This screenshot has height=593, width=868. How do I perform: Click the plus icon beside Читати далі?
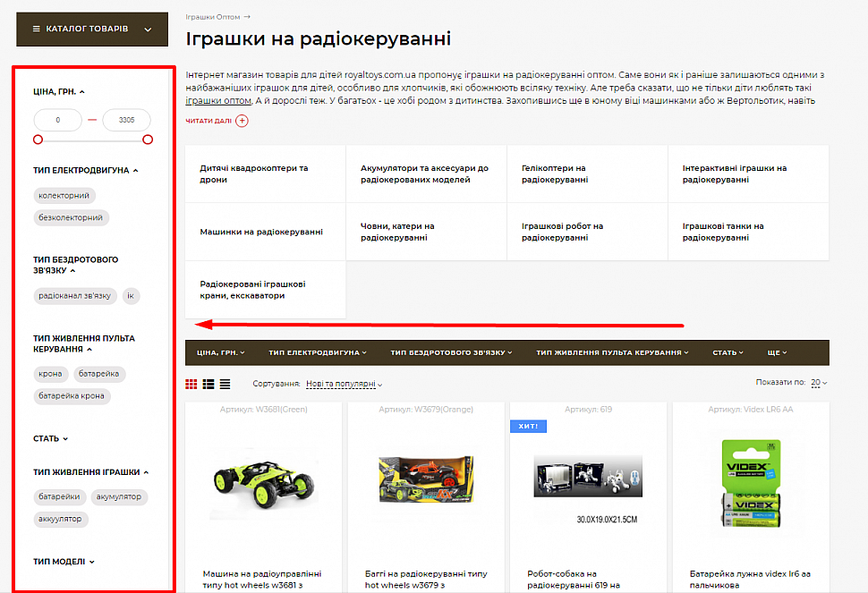(242, 121)
